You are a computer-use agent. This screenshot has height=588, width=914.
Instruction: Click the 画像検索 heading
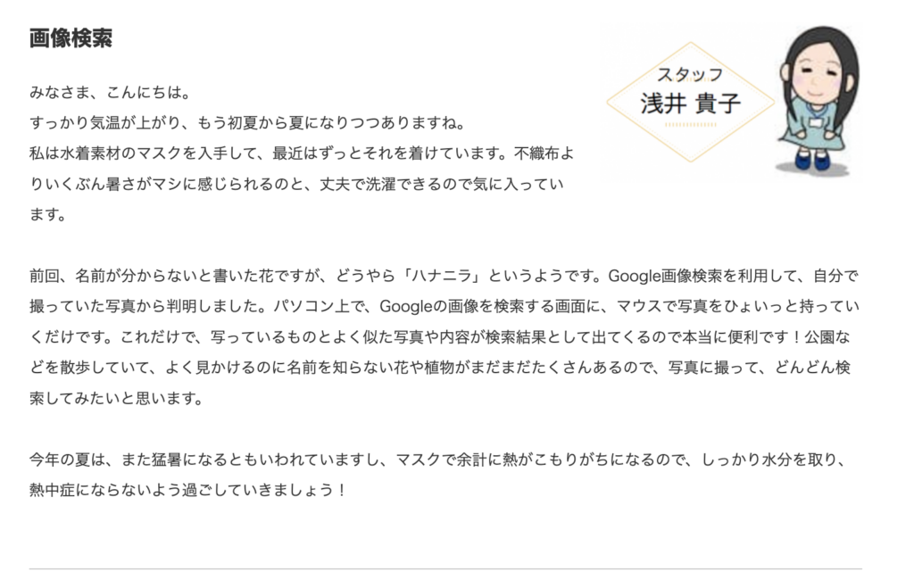[71, 38]
